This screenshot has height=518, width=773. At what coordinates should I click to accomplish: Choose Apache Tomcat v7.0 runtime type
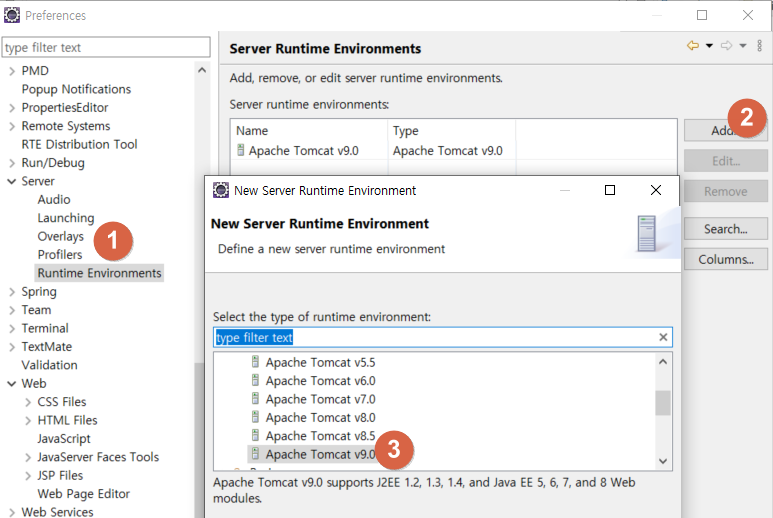coord(320,399)
